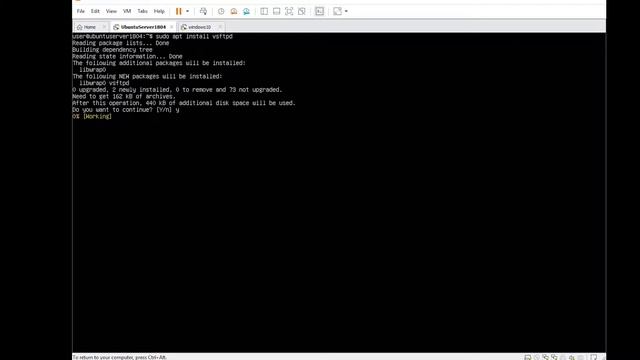Screen dimensions: 640x360
Task: Open the View menu
Action: (x=111, y=11)
